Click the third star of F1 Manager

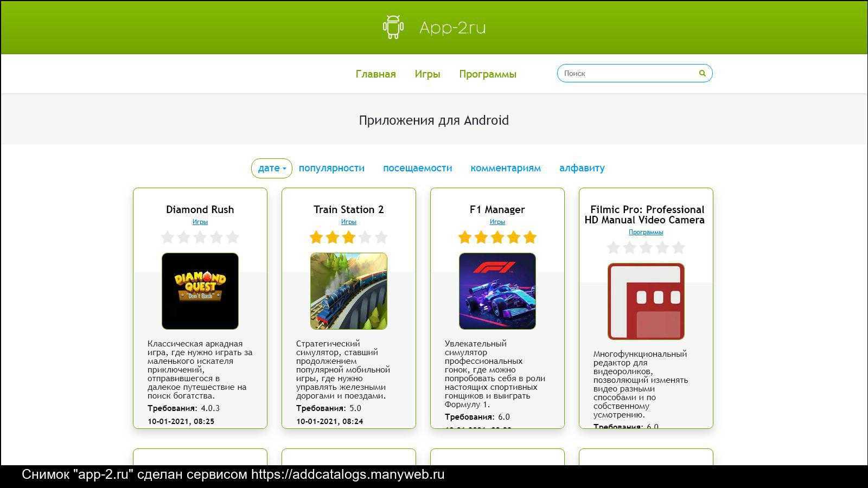coord(497,237)
